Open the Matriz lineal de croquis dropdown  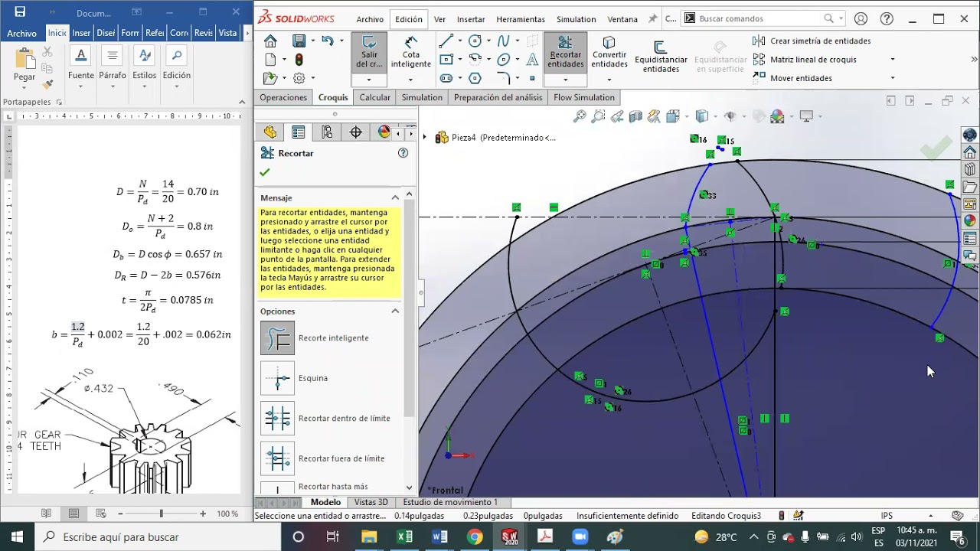point(892,60)
